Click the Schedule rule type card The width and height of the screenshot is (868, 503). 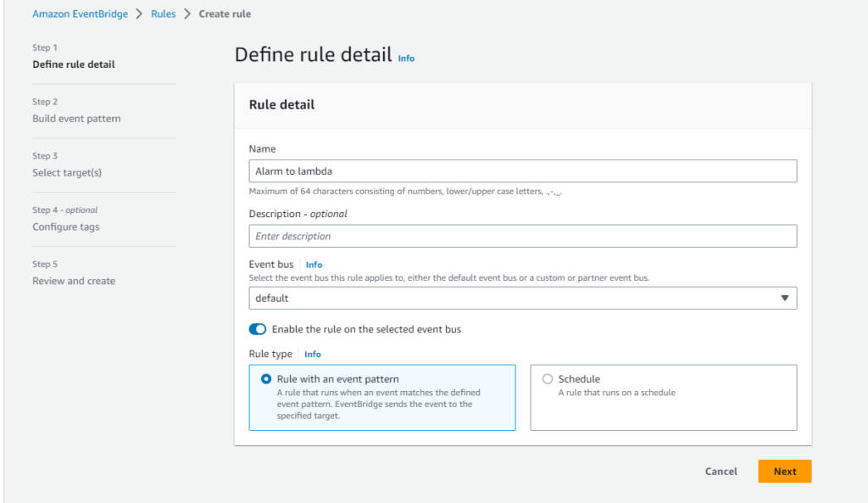tap(663, 397)
